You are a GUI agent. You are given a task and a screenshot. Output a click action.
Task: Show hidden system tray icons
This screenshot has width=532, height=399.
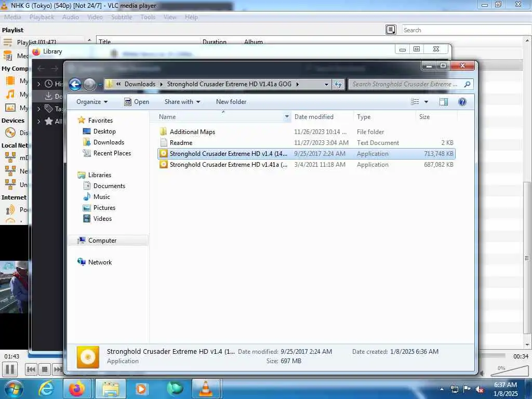pyautogui.click(x=442, y=389)
